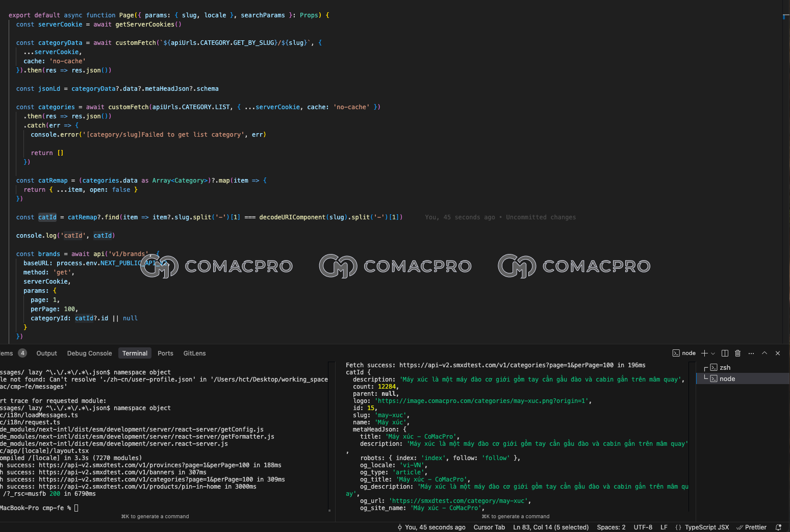Click the Prettier status bar indicator
The height and width of the screenshot is (532, 790).
click(x=752, y=527)
